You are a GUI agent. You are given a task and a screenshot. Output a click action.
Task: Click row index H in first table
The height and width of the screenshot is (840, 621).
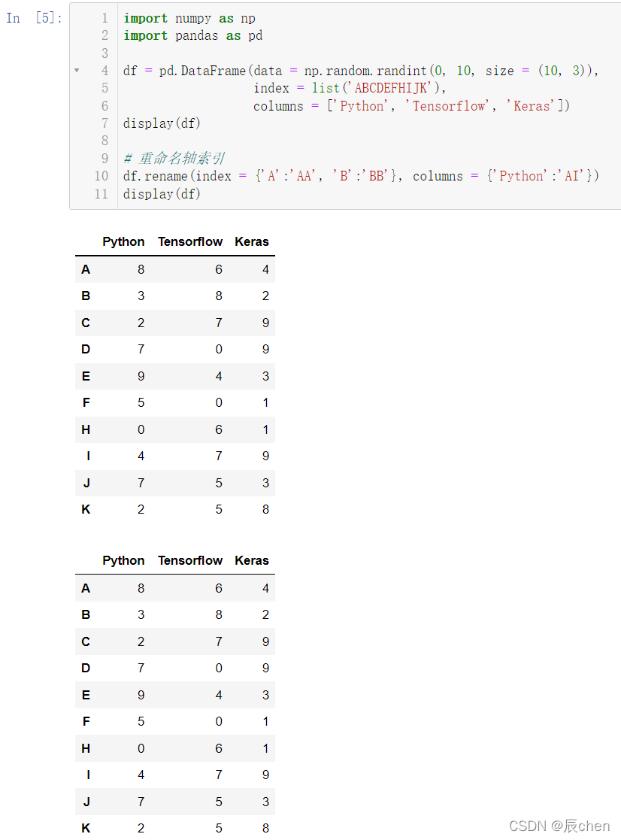(x=86, y=429)
